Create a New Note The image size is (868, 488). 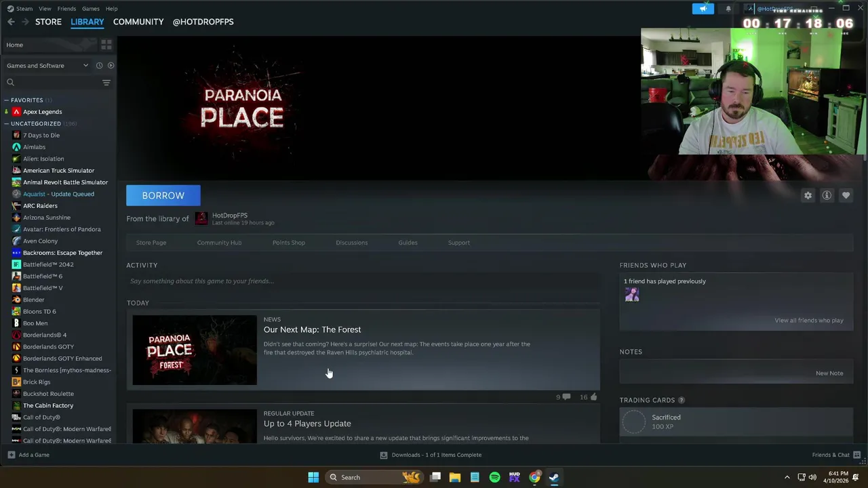829,373
